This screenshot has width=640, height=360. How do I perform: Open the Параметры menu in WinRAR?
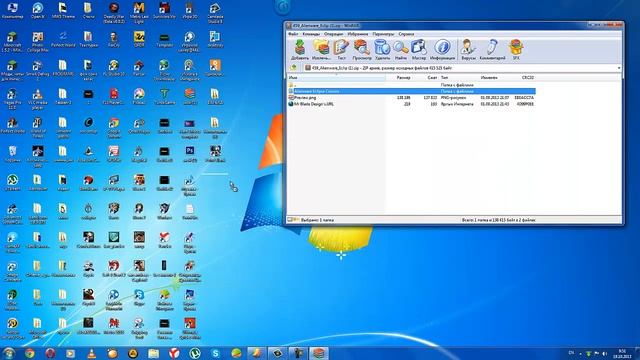[383, 34]
